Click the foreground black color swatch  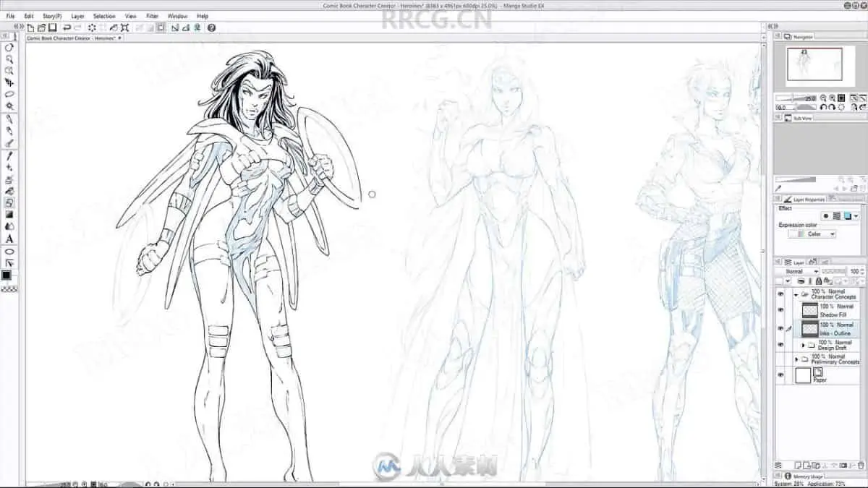click(x=7, y=275)
